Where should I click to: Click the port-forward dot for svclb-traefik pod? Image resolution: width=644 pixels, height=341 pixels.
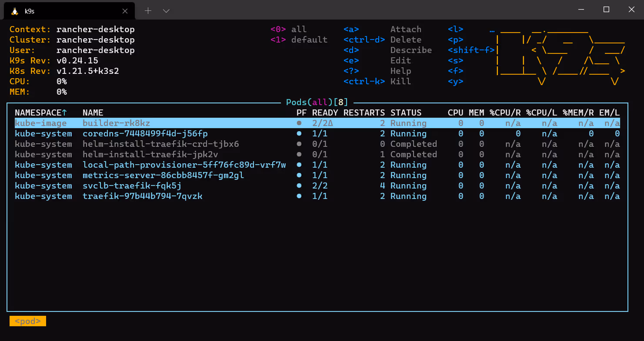299,186
